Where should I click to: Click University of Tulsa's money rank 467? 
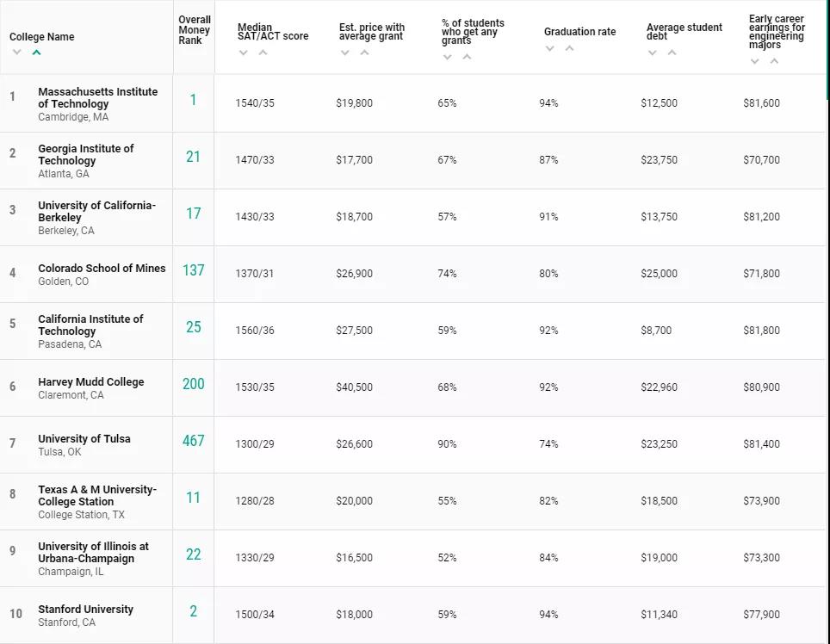coord(194,441)
